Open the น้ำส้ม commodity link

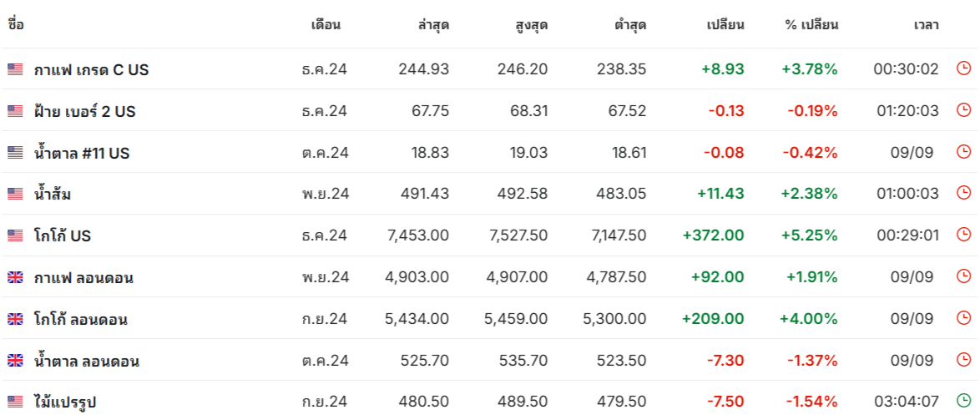pyautogui.click(x=52, y=194)
